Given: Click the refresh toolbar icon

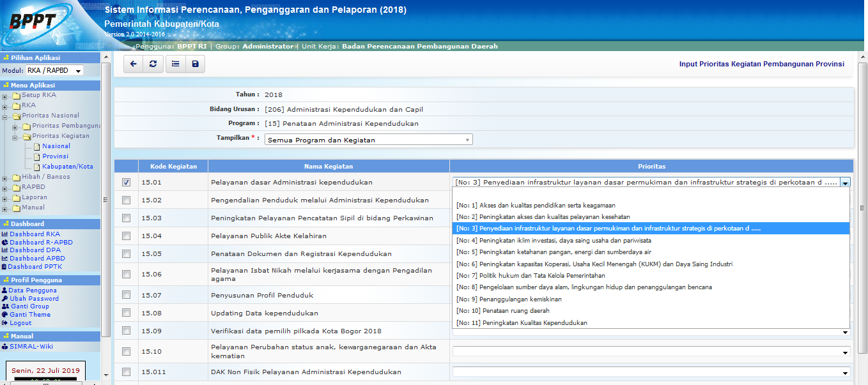Looking at the screenshot, I should pos(152,64).
